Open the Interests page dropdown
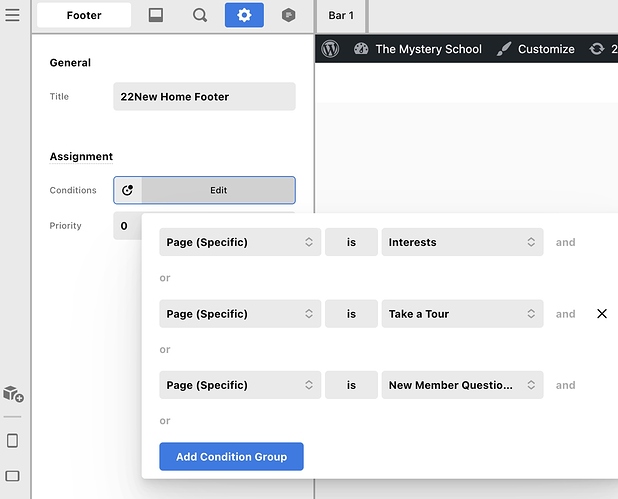 (x=462, y=242)
